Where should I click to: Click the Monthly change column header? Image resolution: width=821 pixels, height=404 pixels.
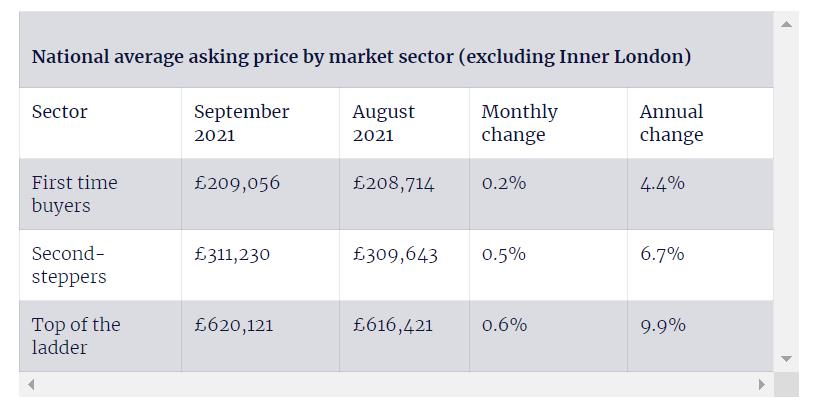519,123
